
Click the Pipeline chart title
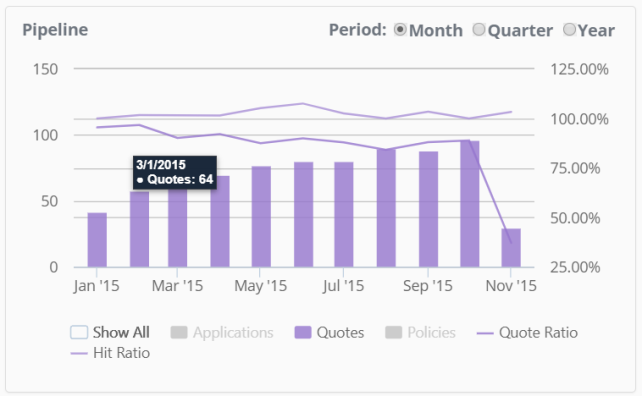[55, 30]
